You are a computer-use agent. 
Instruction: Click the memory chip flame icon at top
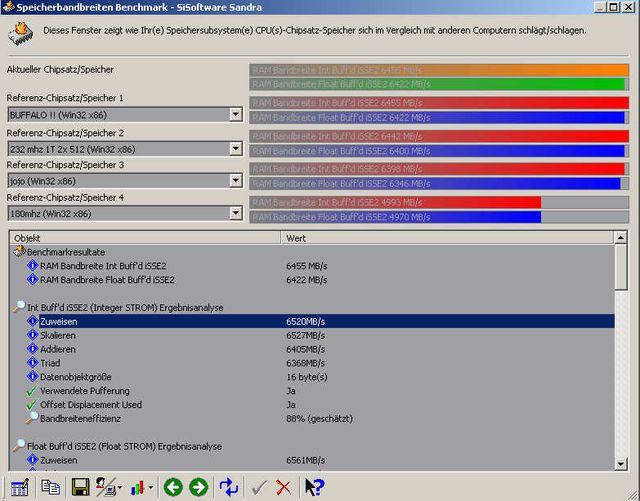tap(20, 33)
